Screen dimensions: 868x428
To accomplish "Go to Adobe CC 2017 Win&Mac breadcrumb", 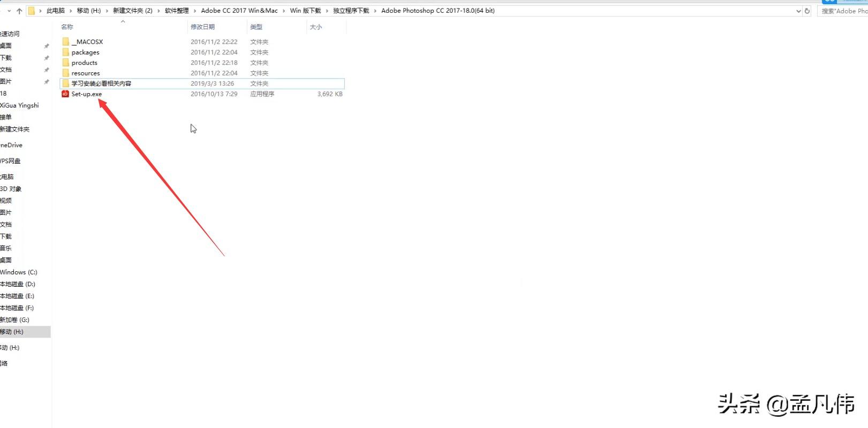I will [239, 11].
